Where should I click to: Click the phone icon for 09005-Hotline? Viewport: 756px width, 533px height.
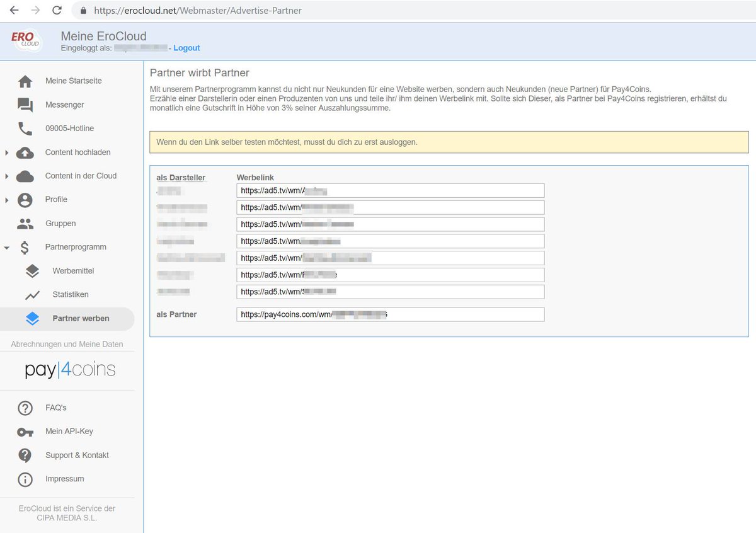click(x=25, y=129)
